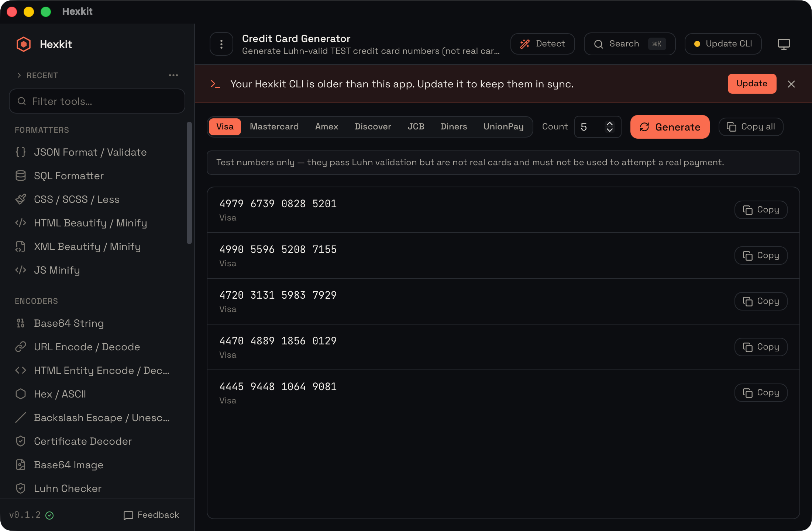Select the UnionPay card type tab
The image size is (812, 531).
point(503,127)
